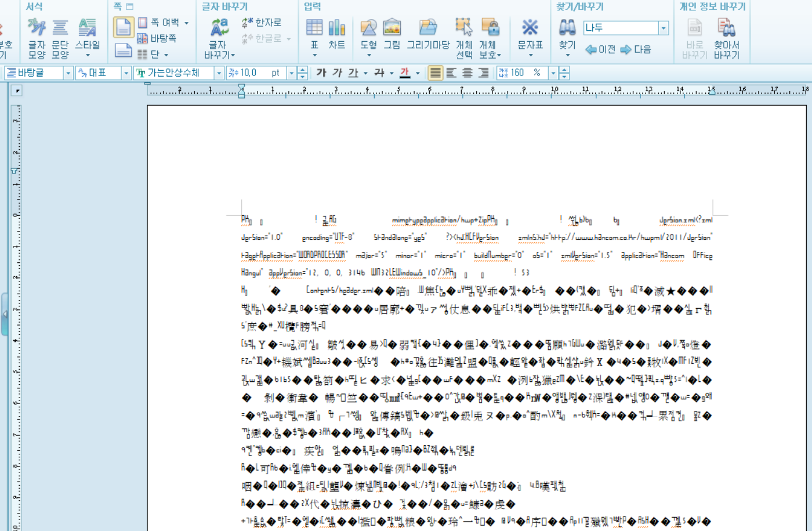Decrease font size with down stepper
Viewport: 812px width, 531px height.
302,76
